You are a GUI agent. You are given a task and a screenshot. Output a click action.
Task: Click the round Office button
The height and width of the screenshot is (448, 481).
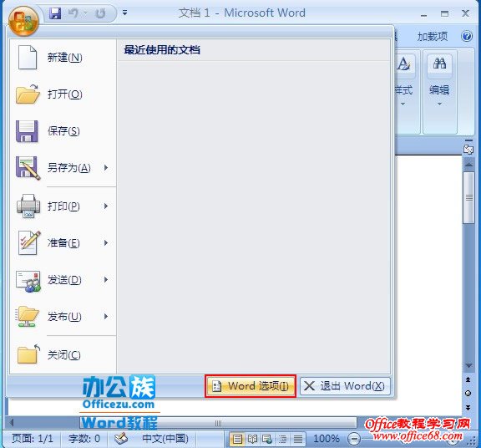coord(23,21)
